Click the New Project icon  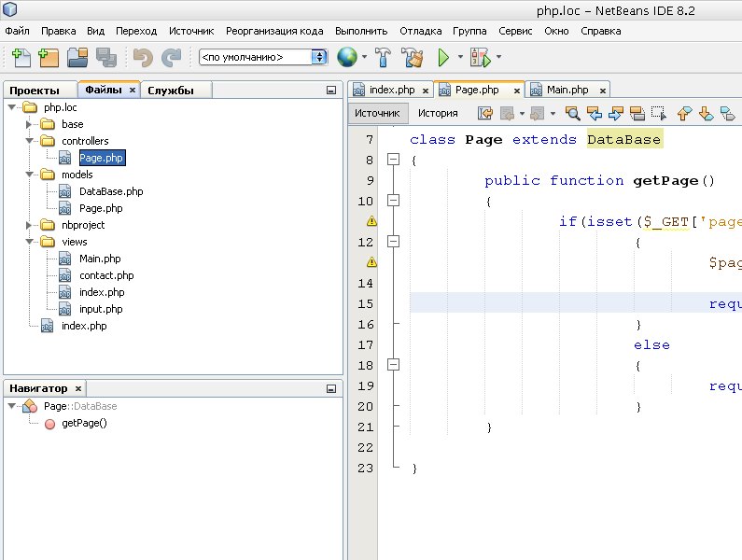(x=49, y=58)
